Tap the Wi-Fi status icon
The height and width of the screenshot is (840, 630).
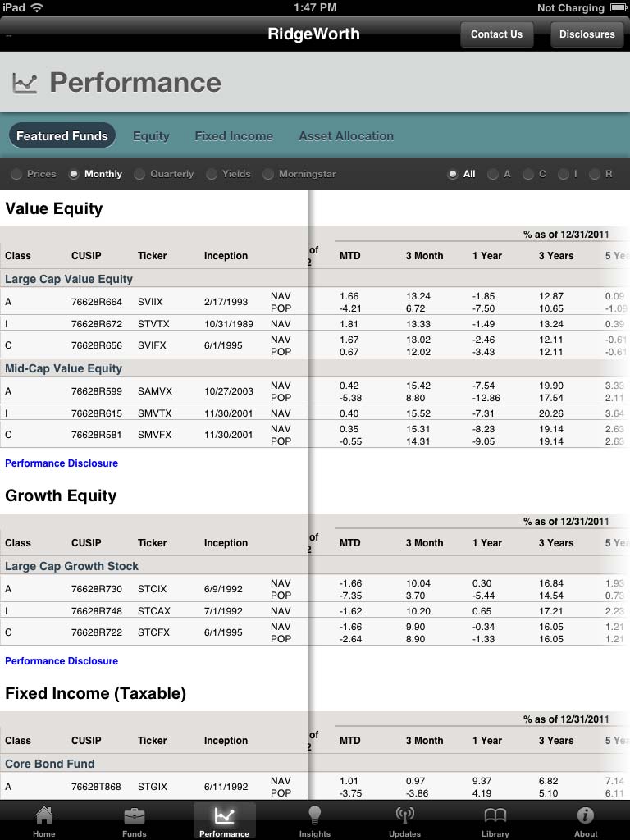pyautogui.click(x=37, y=7)
